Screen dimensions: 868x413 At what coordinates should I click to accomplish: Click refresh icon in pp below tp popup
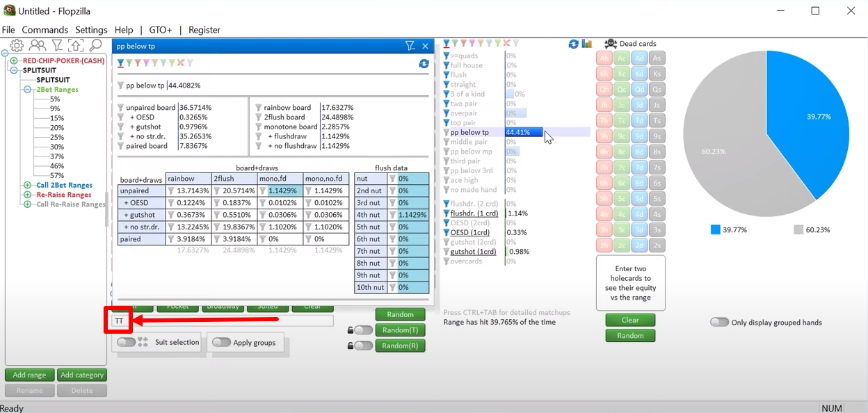[x=424, y=63]
